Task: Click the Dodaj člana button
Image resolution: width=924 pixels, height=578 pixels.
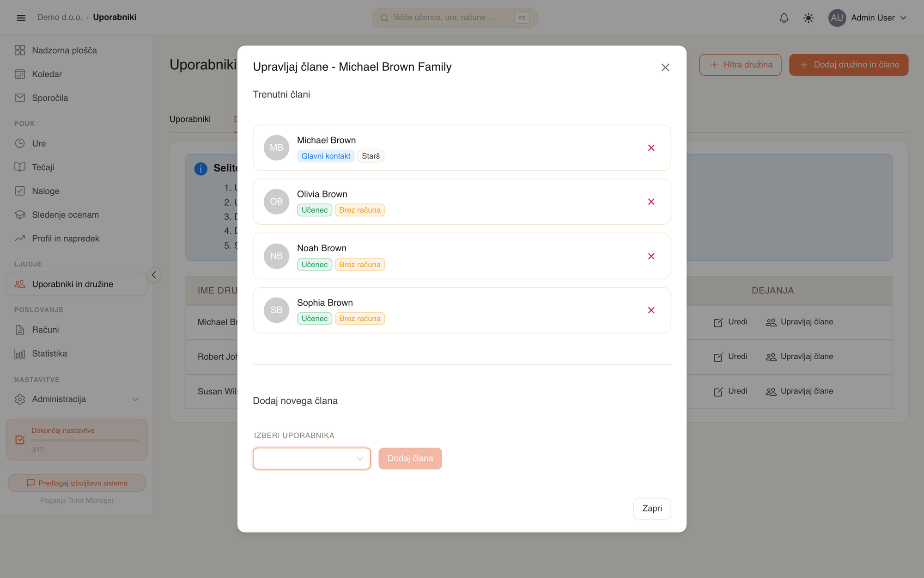Action: [410, 458]
